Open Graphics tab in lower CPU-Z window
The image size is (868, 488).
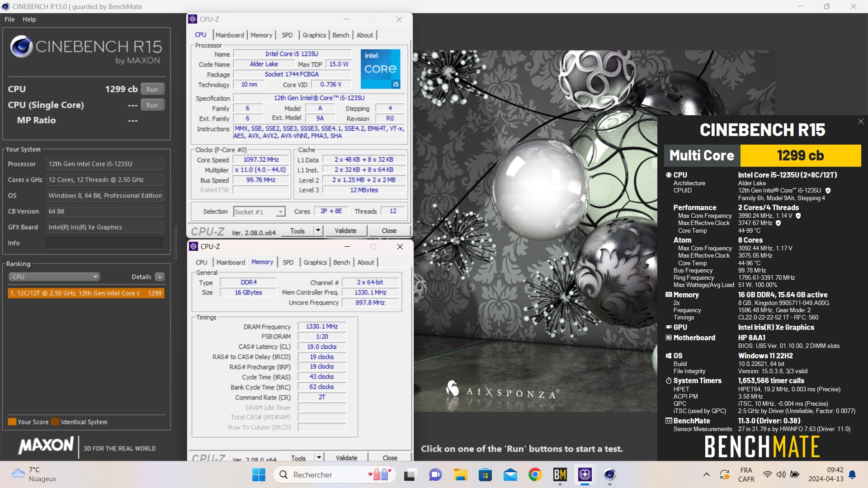pos(315,262)
